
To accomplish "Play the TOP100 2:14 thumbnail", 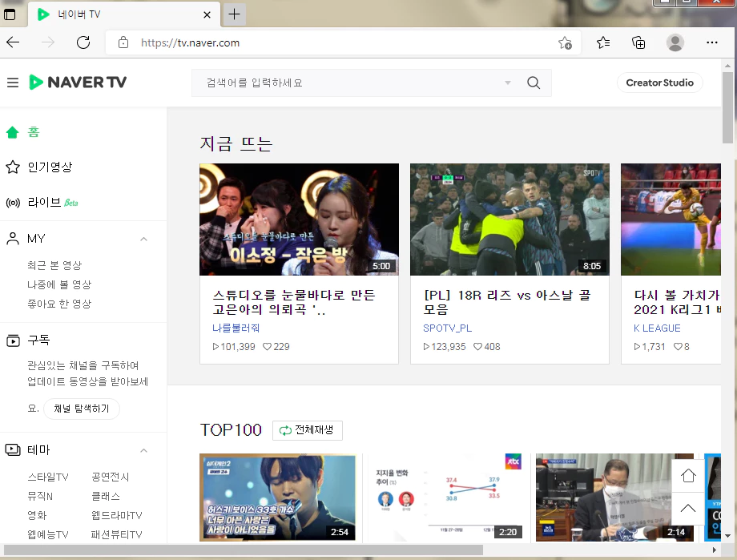I will click(x=614, y=497).
